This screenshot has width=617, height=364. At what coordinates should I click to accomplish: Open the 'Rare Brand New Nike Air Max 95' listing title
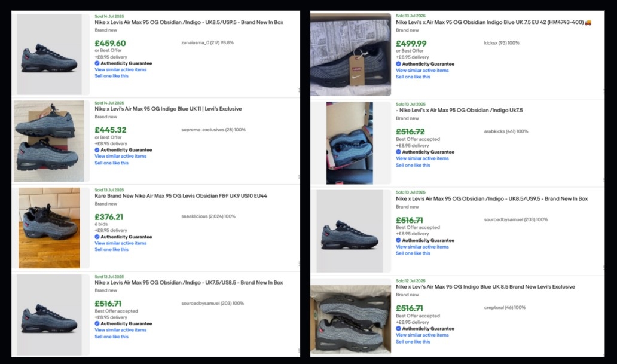(181, 195)
